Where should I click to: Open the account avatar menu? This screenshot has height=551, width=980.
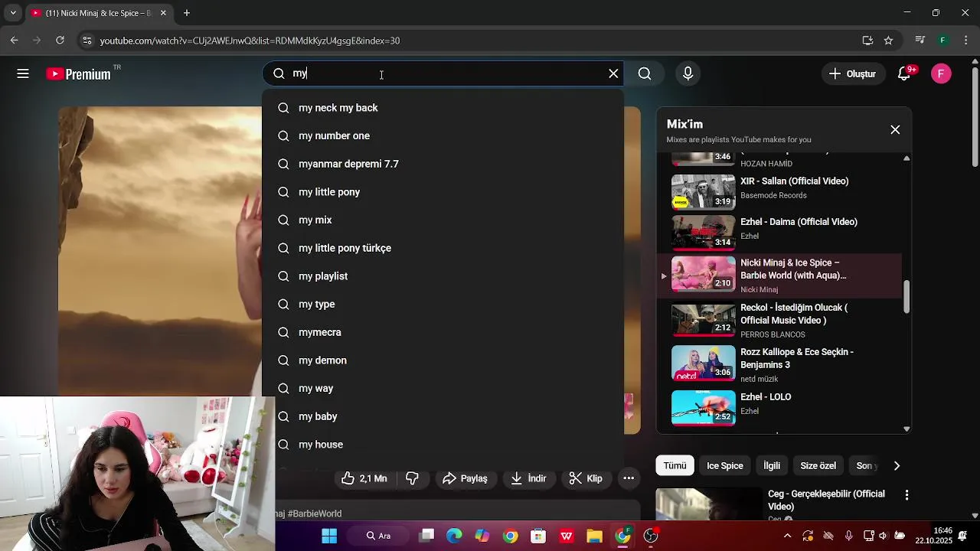pyautogui.click(x=941, y=73)
